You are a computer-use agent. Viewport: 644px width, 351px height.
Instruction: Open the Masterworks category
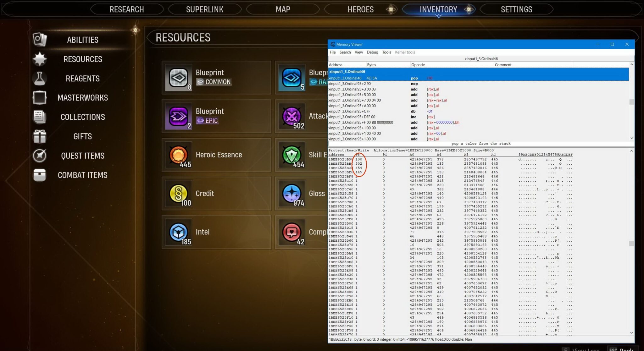[82, 98]
